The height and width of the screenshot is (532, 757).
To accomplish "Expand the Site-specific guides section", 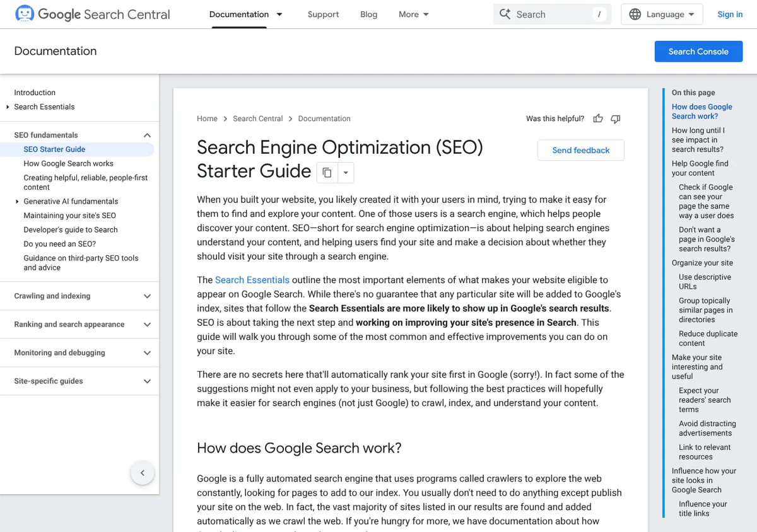I will click(147, 381).
